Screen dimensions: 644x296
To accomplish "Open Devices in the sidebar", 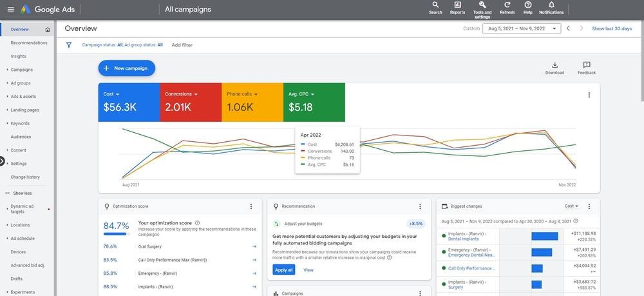I will 18,252.
